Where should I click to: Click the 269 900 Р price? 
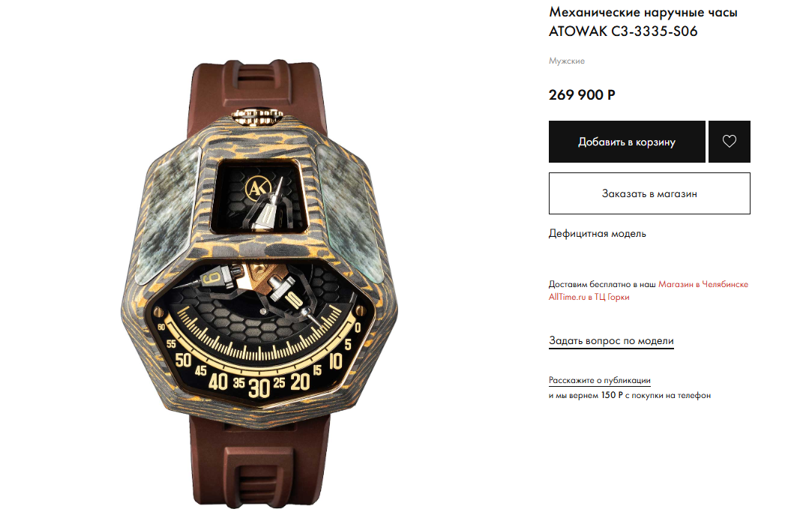coord(582,95)
